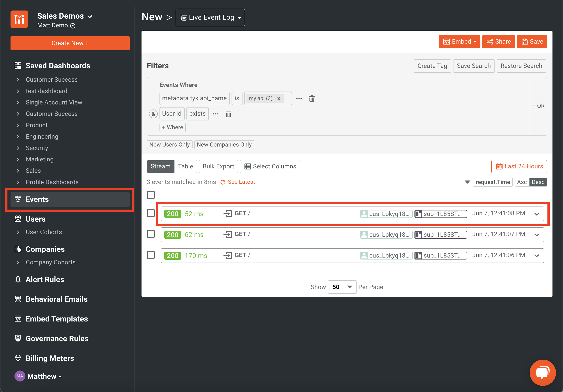Expand the Engineering dashboards folder
This screenshot has width=563, height=392.
point(42,137)
